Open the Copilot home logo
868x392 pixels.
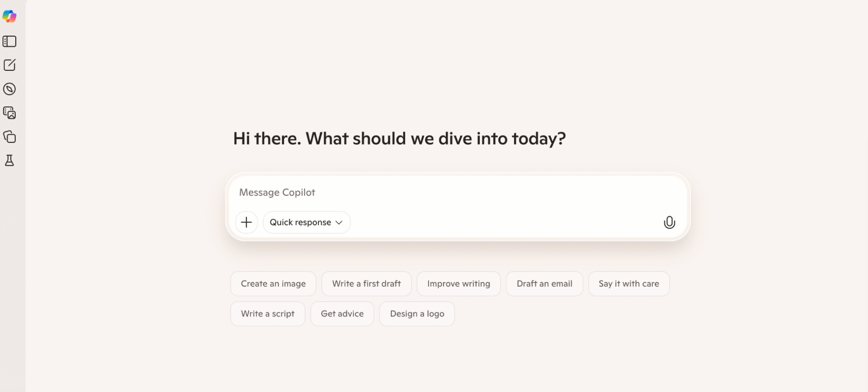pos(10,17)
